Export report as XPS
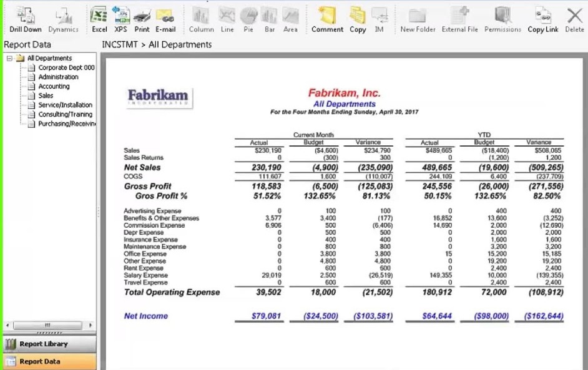 click(x=120, y=19)
